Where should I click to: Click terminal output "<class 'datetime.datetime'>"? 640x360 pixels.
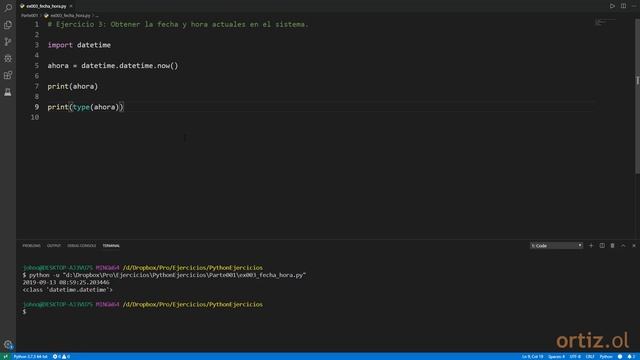(x=67, y=290)
